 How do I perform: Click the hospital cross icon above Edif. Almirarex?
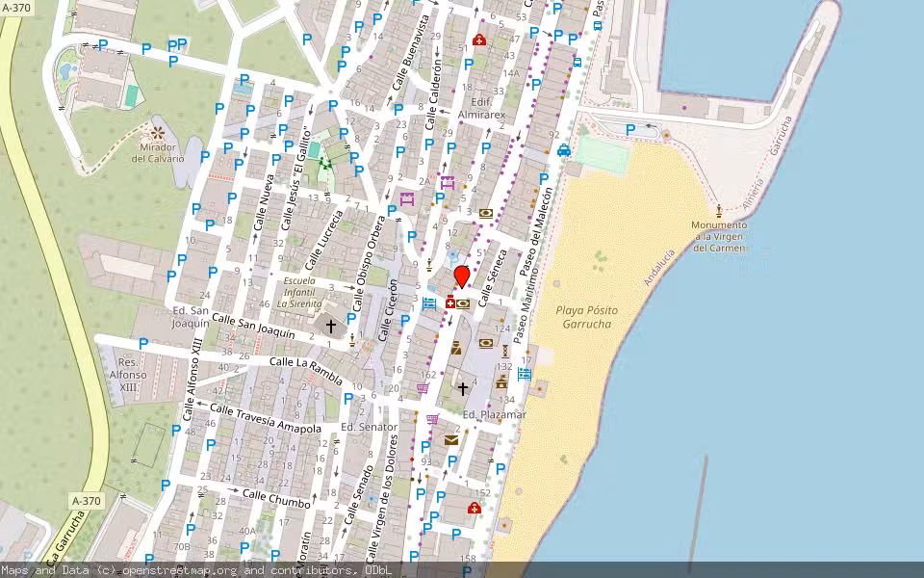(478, 40)
